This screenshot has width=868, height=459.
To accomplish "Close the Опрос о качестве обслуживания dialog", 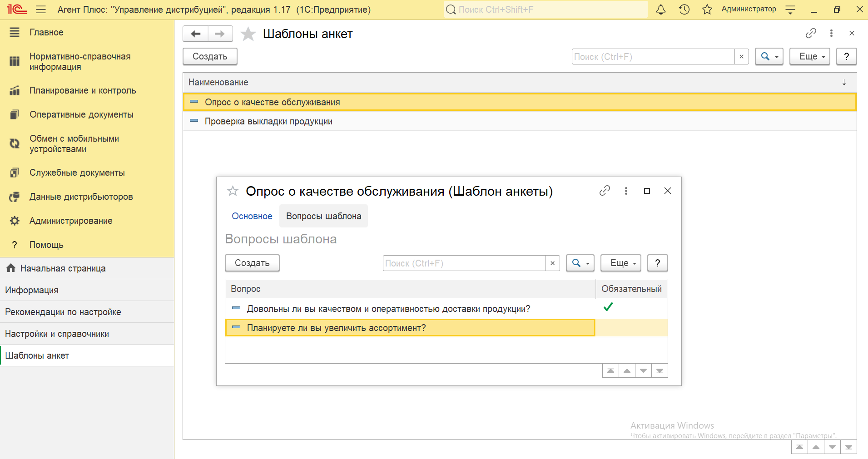I will tap(668, 191).
